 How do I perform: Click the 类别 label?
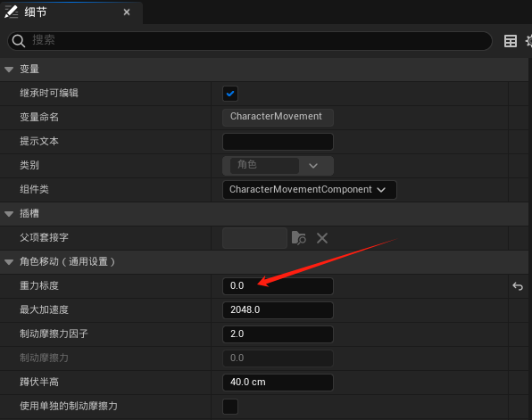tap(29, 165)
